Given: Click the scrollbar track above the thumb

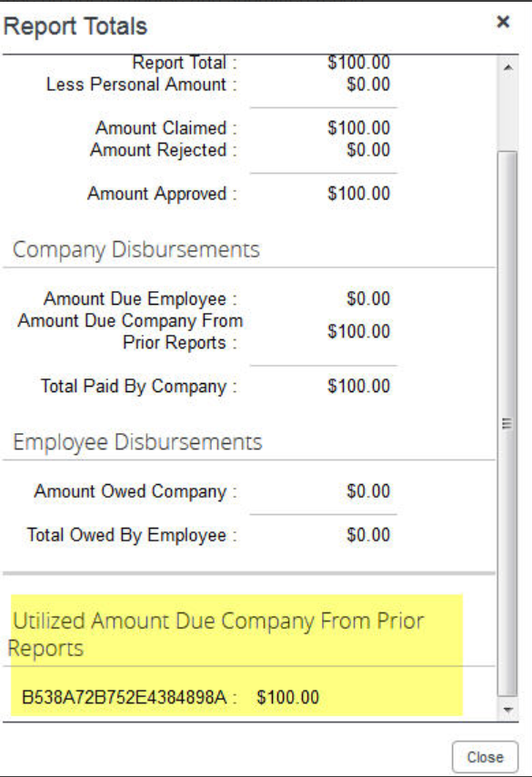Looking at the screenshot, I should (x=507, y=114).
